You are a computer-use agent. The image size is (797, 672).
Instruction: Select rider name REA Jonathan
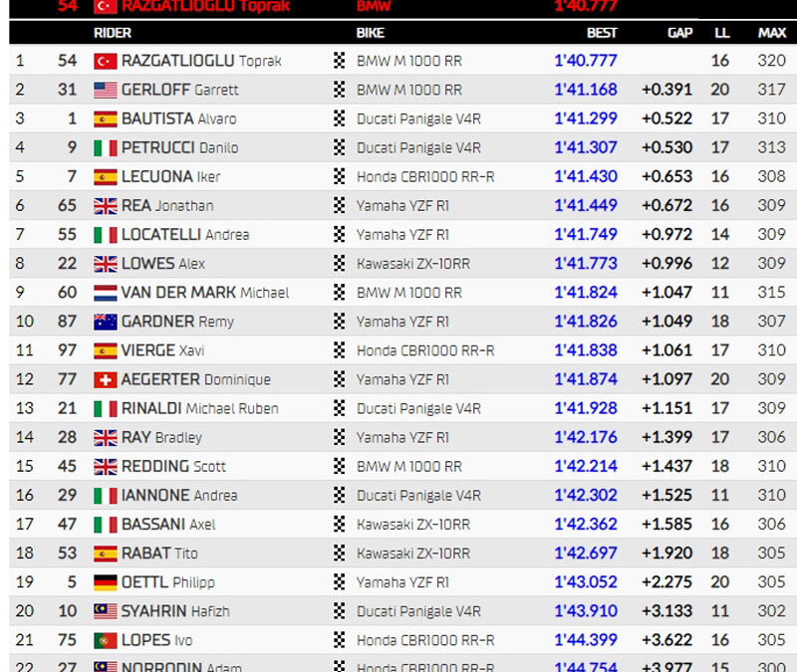(x=167, y=206)
